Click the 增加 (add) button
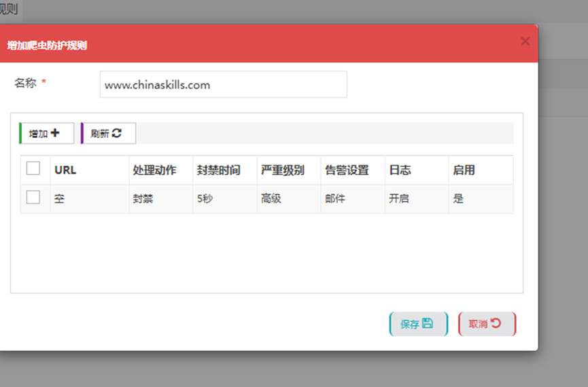The height and width of the screenshot is (387, 588). coord(46,133)
